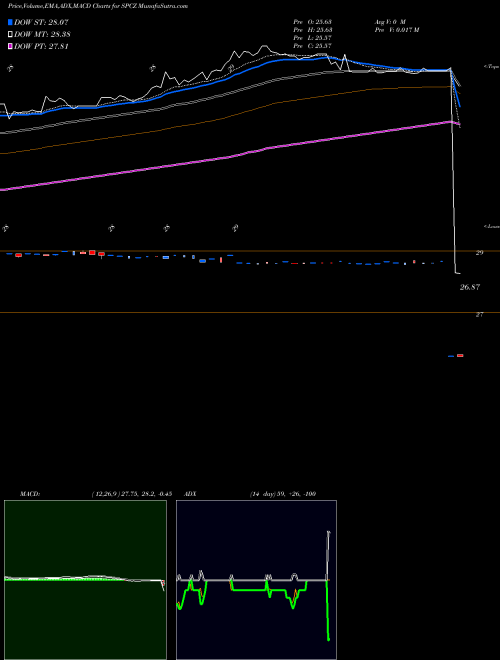This screenshot has height=660, width=500.
Task: Click the blue DOW ST legend swatch
Action: point(10,22)
